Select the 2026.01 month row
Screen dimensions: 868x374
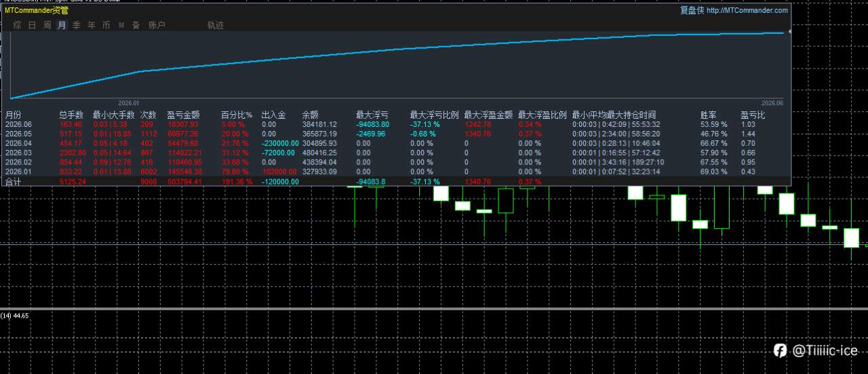point(397,172)
